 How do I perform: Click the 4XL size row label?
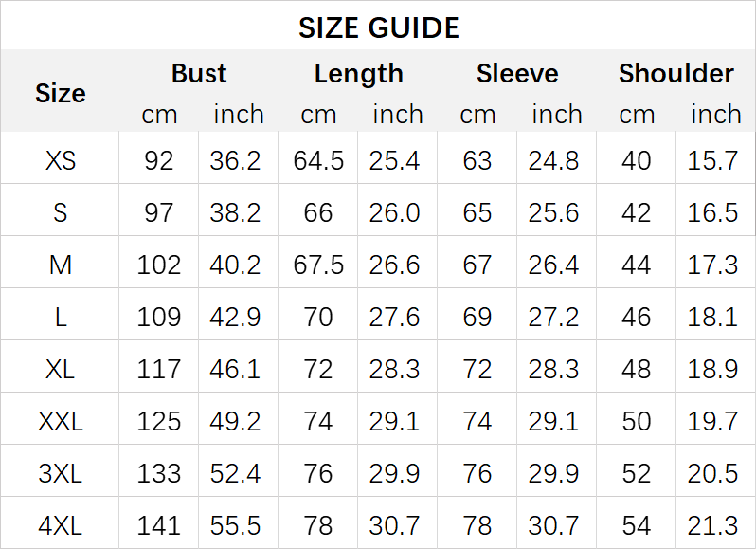(60, 523)
